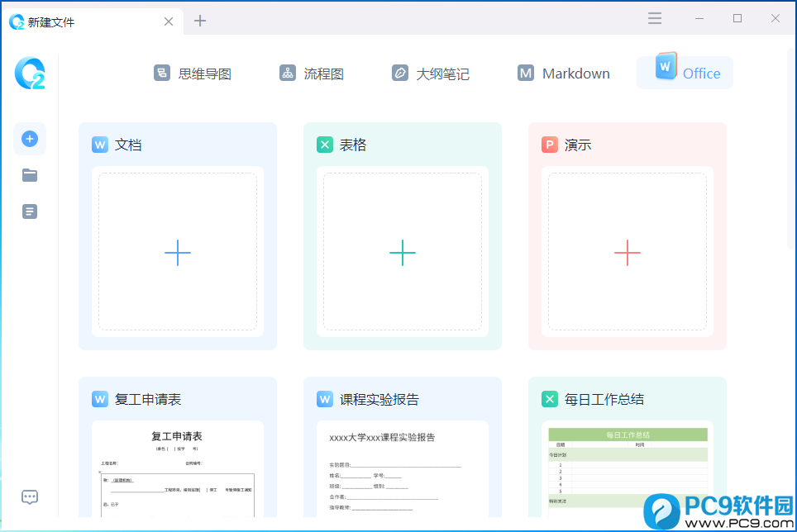Open the feedback chat bubble icon

(x=30, y=497)
